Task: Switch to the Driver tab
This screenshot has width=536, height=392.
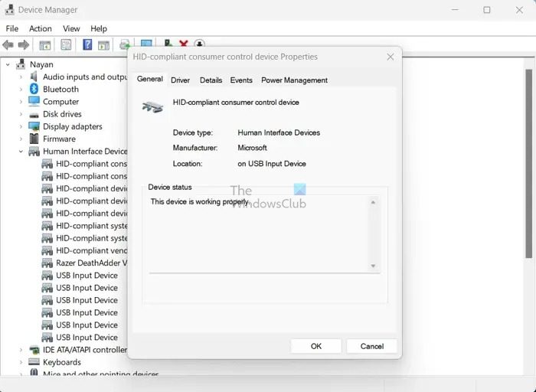Action: pos(180,80)
